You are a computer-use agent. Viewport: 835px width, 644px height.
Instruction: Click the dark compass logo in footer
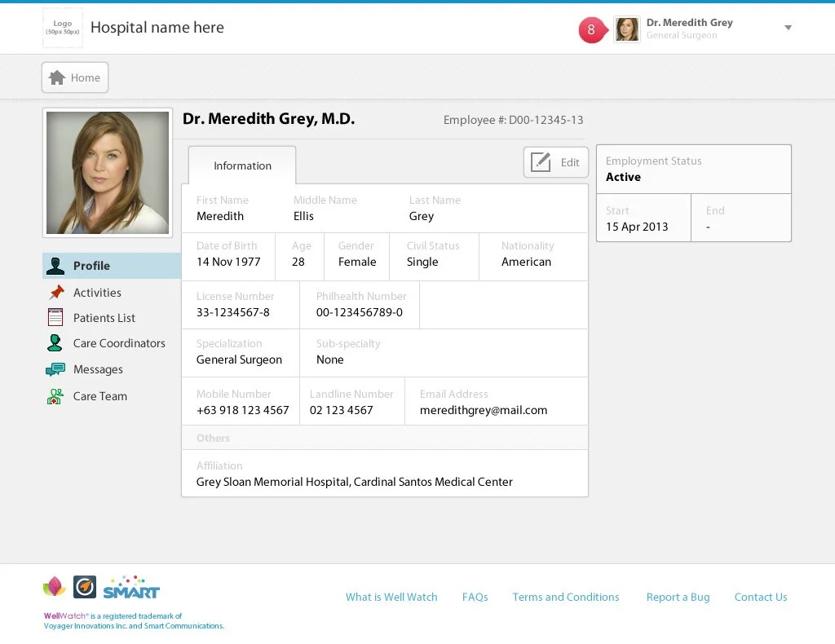point(85,587)
